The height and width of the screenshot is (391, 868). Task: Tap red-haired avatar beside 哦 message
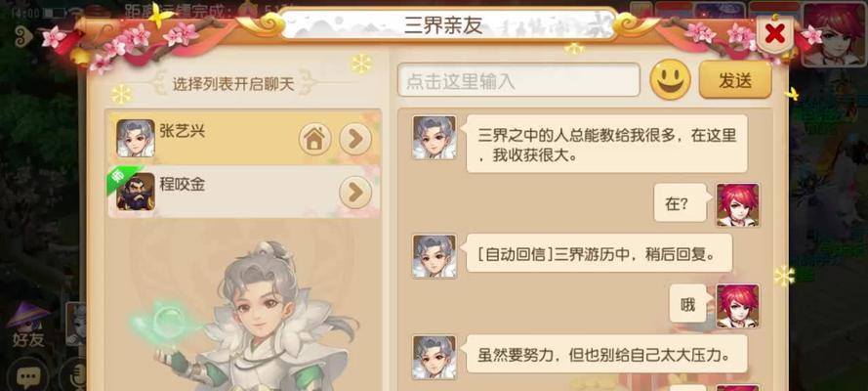[x=738, y=306]
